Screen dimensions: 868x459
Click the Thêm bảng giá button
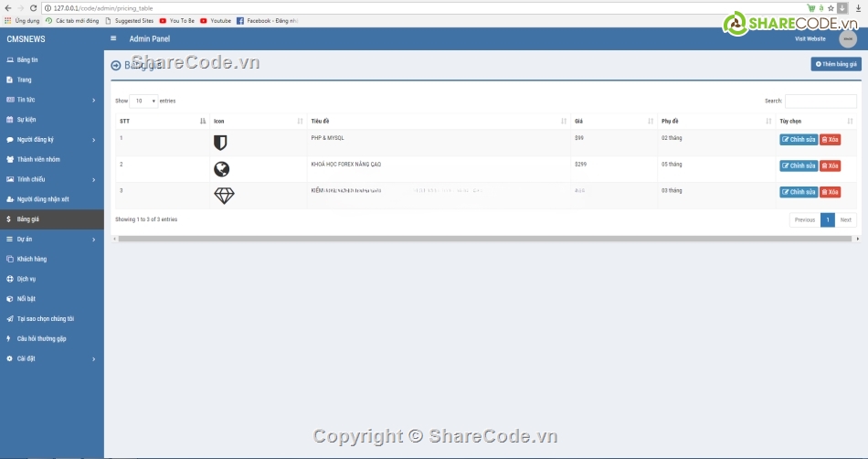coord(836,64)
